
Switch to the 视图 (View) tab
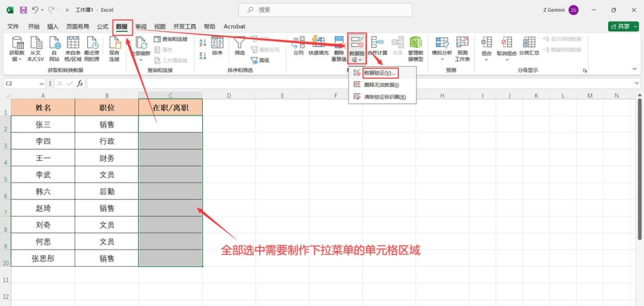point(160,26)
